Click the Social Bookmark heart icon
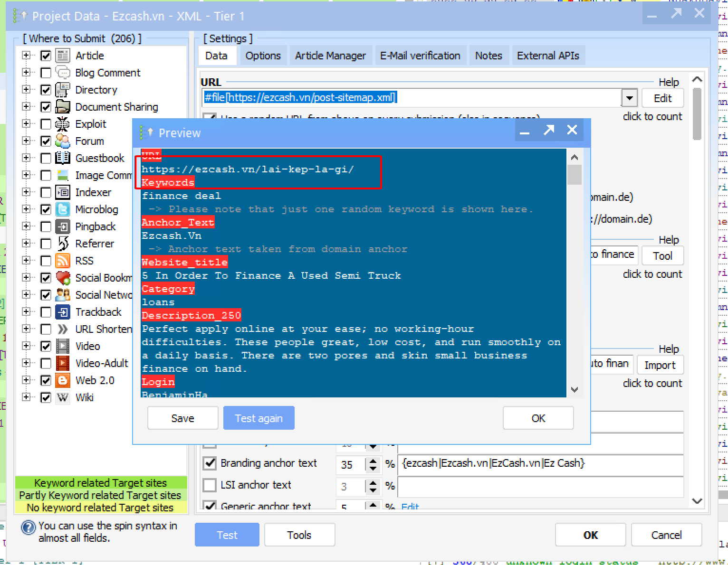This screenshot has height=565, width=728. 63,278
